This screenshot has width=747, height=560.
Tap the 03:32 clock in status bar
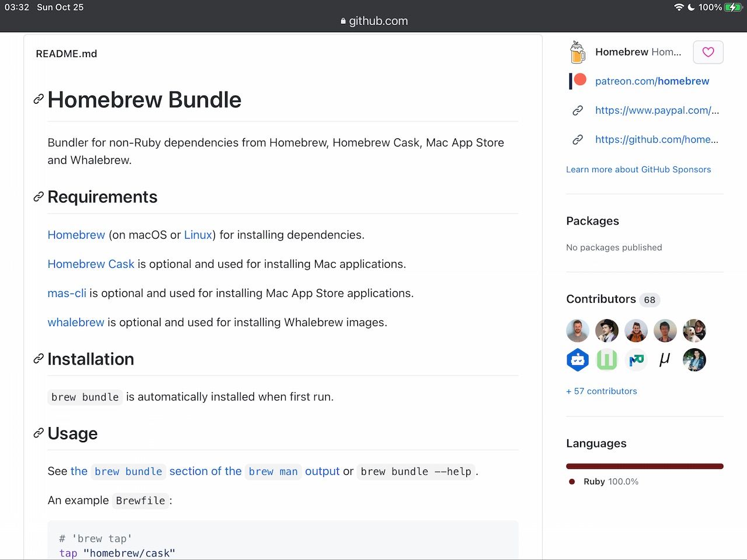tap(17, 7)
